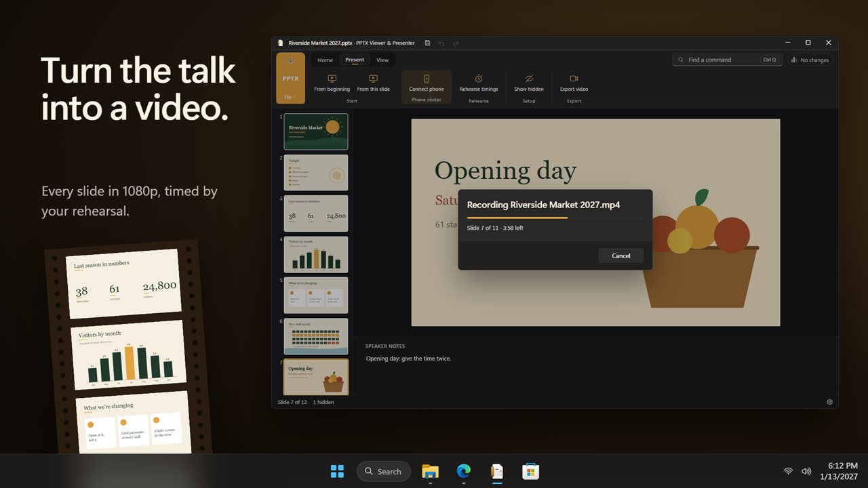Select Riverside Market slide 1 thumbnail
Screen dimensions: 868x488
(316, 131)
